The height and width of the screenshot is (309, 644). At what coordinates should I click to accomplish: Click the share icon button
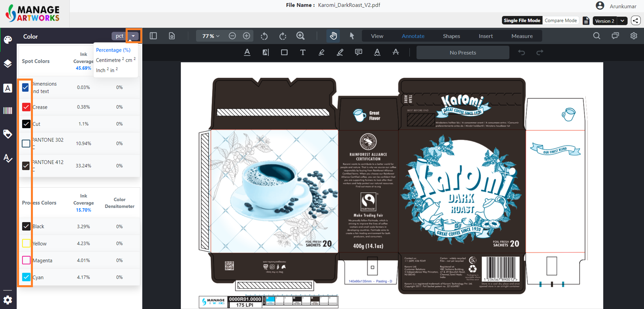[x=636, y=21]
